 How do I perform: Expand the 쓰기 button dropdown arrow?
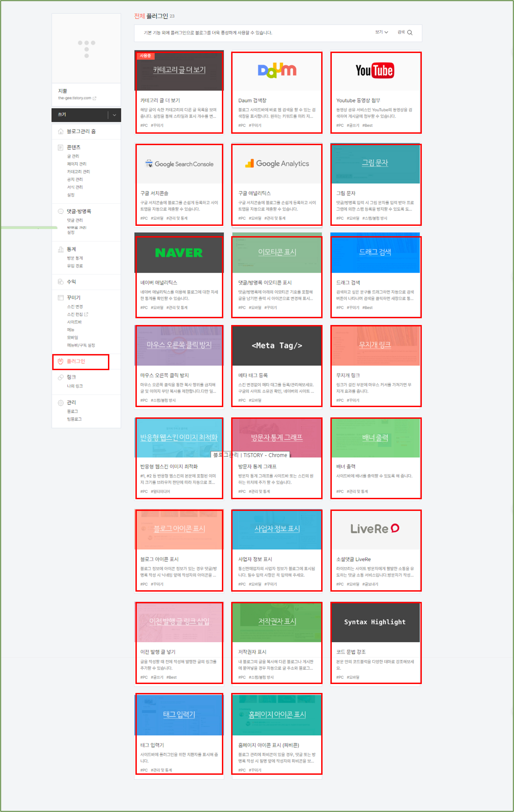114,115
